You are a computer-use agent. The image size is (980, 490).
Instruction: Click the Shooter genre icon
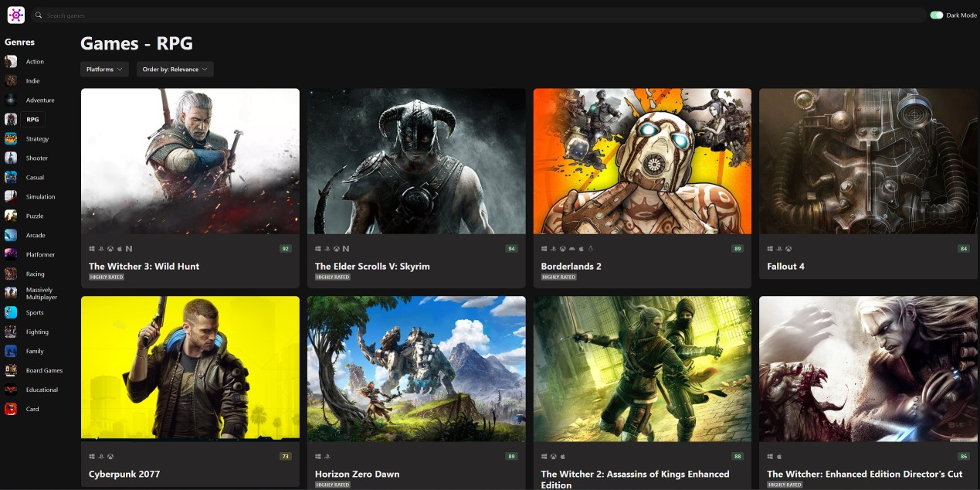tap(11, 158)
